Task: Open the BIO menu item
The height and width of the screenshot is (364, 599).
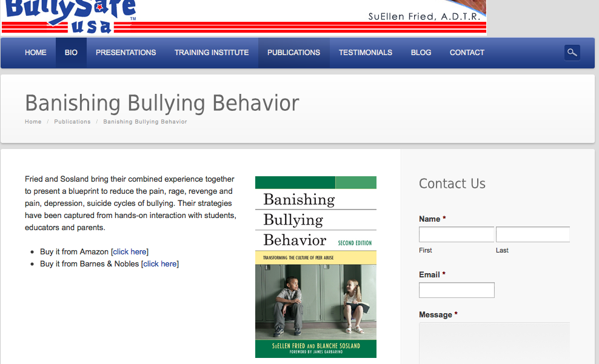Action: click(71, 53)
